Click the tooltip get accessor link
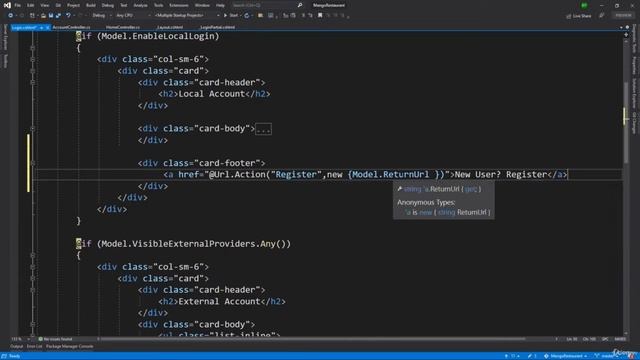The image size is (640, 360). point(471,189)
